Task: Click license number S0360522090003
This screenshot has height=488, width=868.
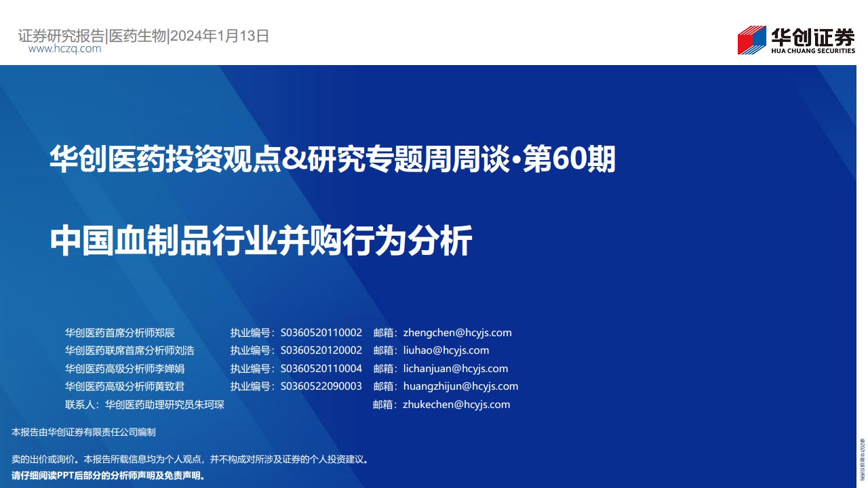Action: pyautogui.click(x=321, y=386)
